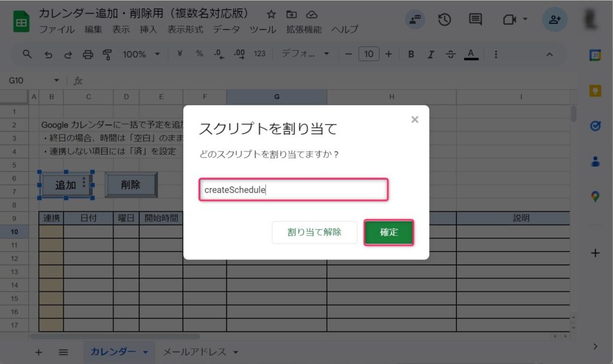Expand the 100% zoom dropdown
613x364 pixels.
(x=141, y=54)
